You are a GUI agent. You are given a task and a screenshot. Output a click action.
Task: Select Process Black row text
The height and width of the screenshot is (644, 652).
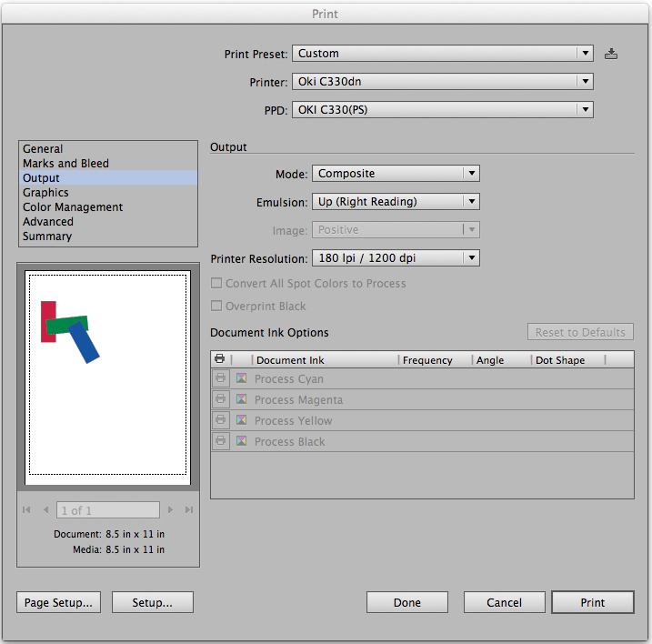tap(289, 441)
